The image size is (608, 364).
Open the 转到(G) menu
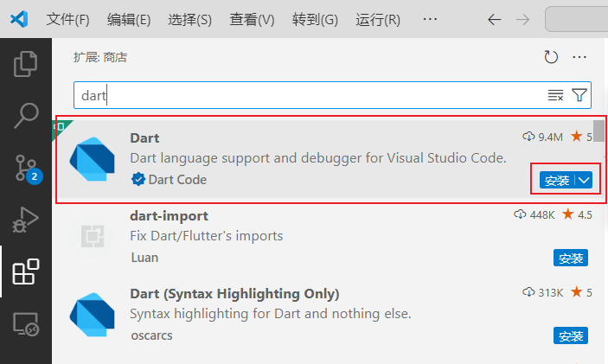[x=315, y=19]
